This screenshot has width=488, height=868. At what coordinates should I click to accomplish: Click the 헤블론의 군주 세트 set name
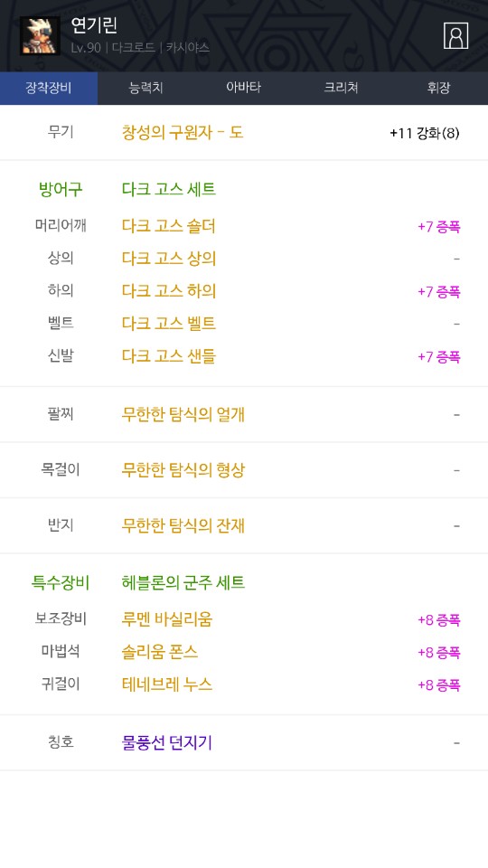183,582
